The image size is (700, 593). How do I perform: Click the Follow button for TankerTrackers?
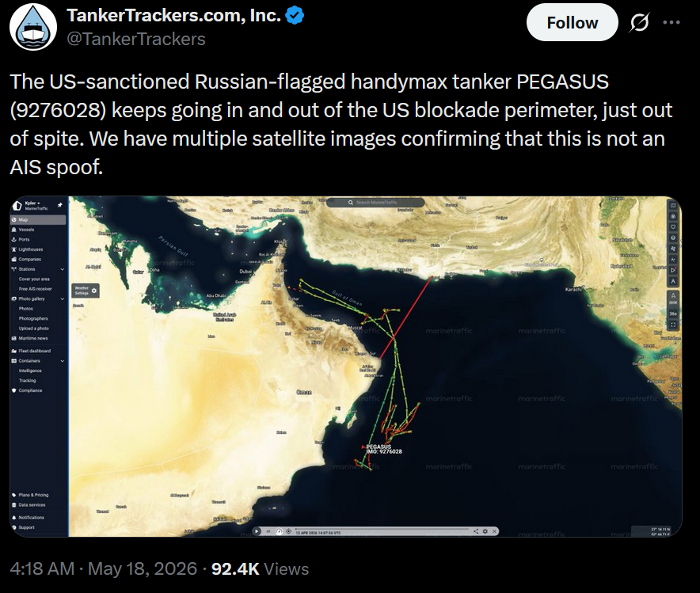point(572,22)
